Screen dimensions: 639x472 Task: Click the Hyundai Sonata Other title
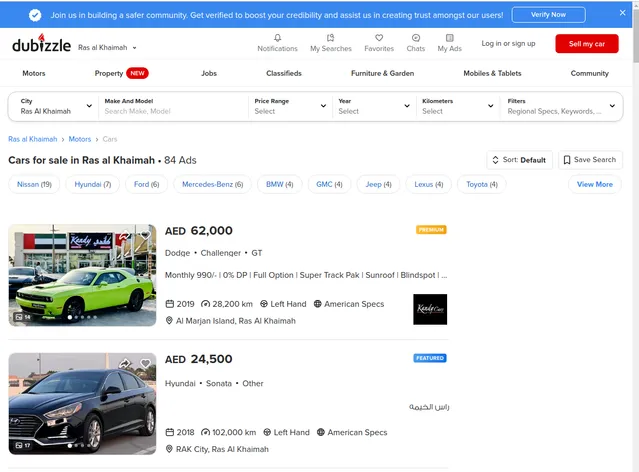coord(214,383)
